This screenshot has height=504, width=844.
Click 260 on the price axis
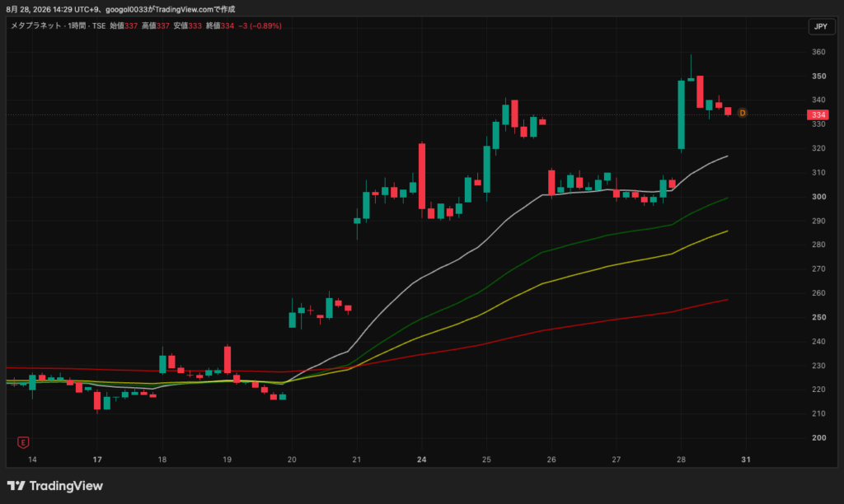pyautogui.click(x=818, y=293)
